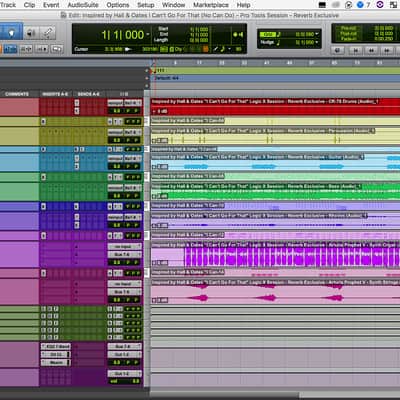Open the Setup menu

click(146, 5)
